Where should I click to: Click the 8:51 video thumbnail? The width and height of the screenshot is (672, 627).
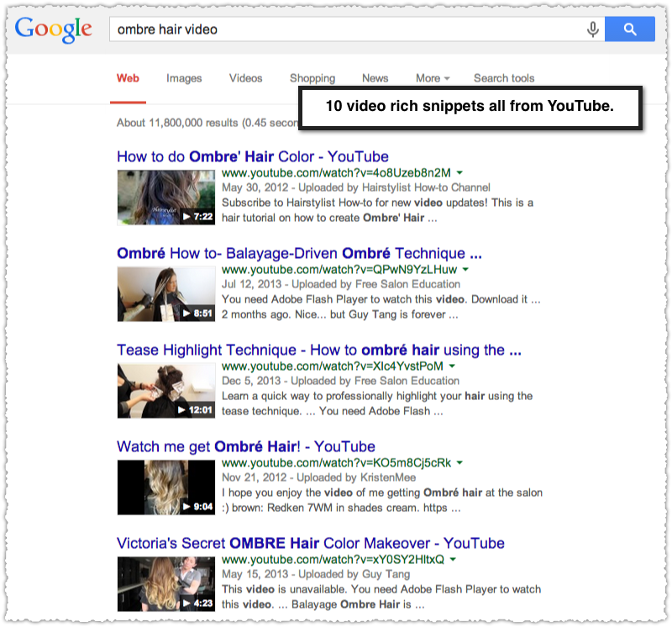tap(166, 294)
